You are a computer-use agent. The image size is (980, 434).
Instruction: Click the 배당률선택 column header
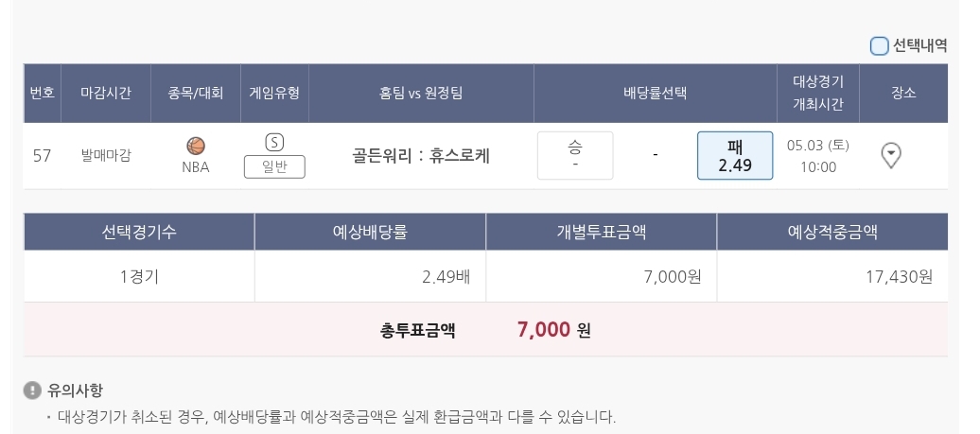(655, 93)
